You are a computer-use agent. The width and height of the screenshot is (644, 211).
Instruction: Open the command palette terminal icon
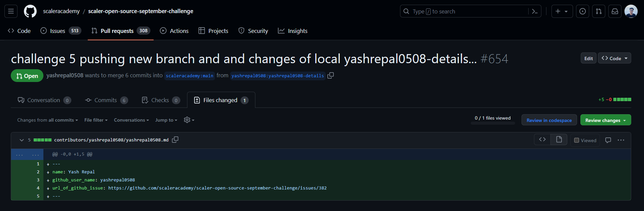point(535,11)
